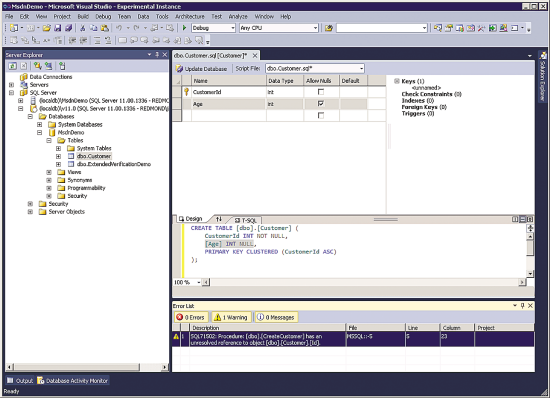Click Add SQL Server icon in Server Explorer

tap(62, 66)
